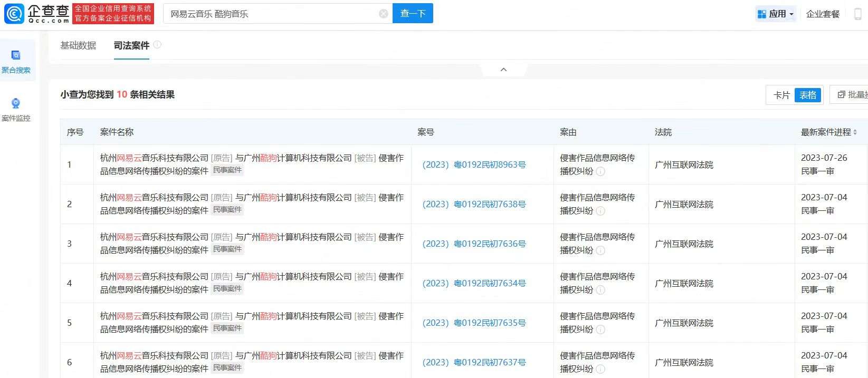Open 企业套餐 in the header
This screenshot has height=378, width=868.
823,14
